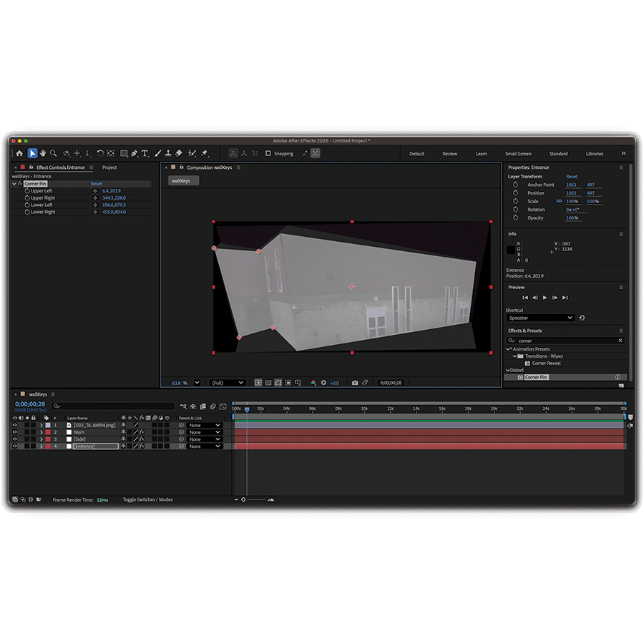The width and height of the screenshot is (644, 644).
Task: Select the Puppet Pin tool
Action: click(x=205, y=153)
